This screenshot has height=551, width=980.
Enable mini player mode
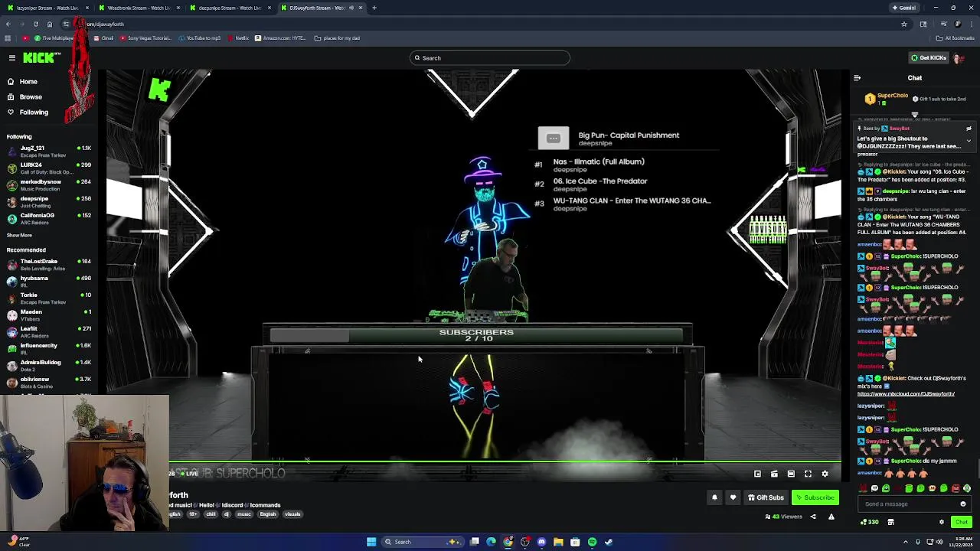[x=757, y=474]
